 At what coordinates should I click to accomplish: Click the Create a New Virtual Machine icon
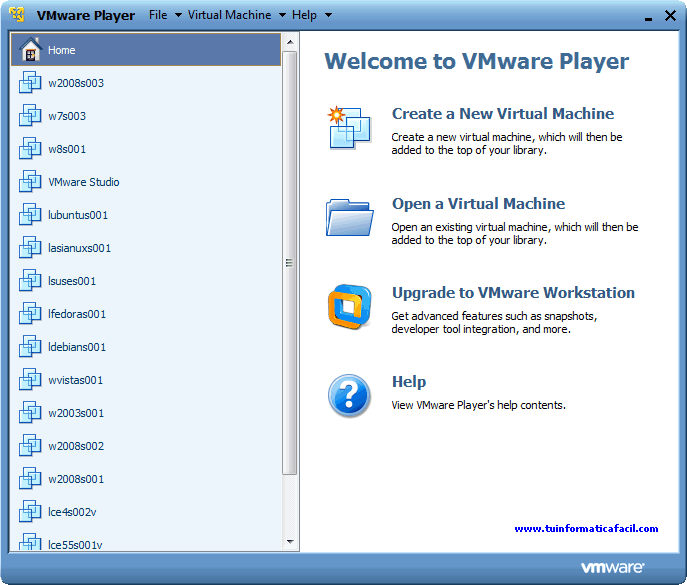(x=349, y=128)
